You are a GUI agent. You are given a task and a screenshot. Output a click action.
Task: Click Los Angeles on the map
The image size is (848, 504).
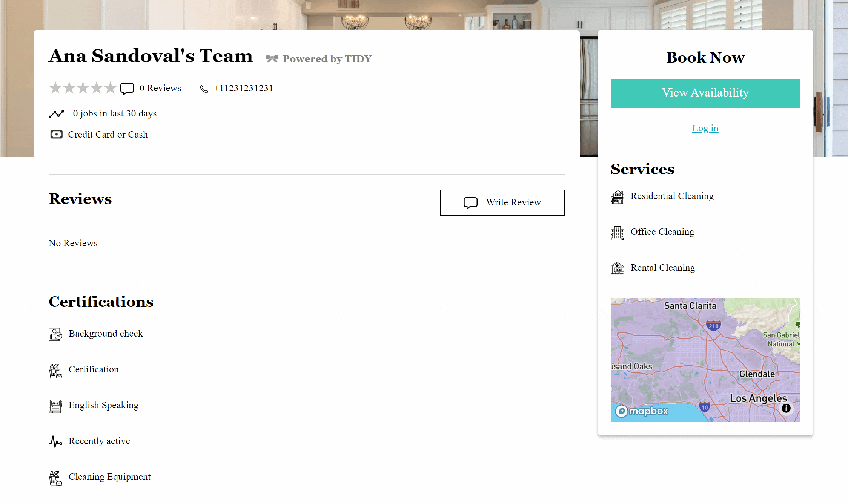pos(758,398)
